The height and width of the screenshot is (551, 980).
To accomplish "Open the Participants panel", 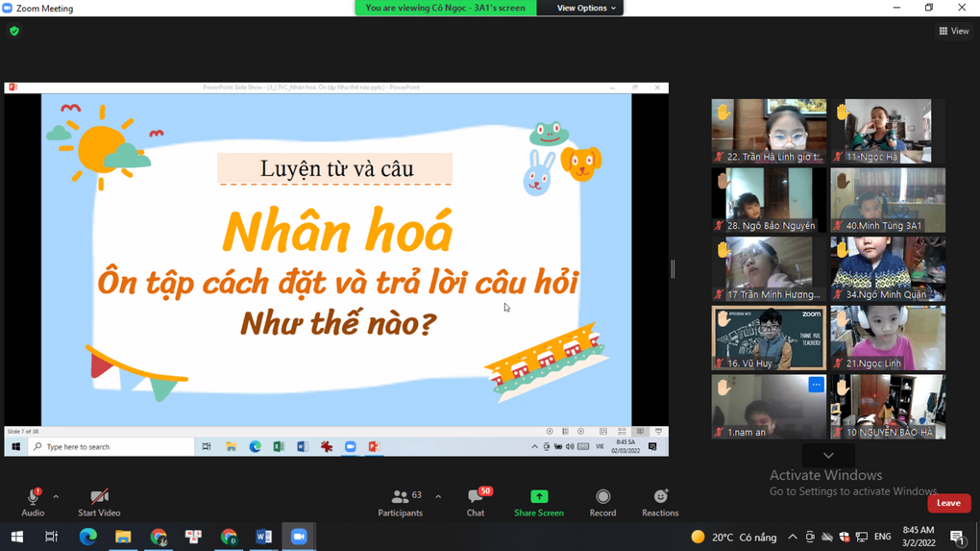I will click(x=400, y=502).
